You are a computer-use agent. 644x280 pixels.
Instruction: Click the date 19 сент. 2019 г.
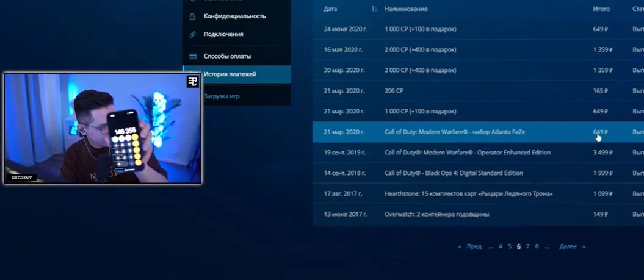[345, 153]
